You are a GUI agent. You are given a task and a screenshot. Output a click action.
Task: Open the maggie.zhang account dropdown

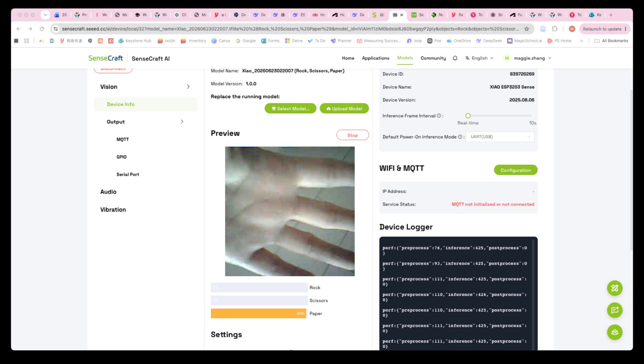point(527,58)
